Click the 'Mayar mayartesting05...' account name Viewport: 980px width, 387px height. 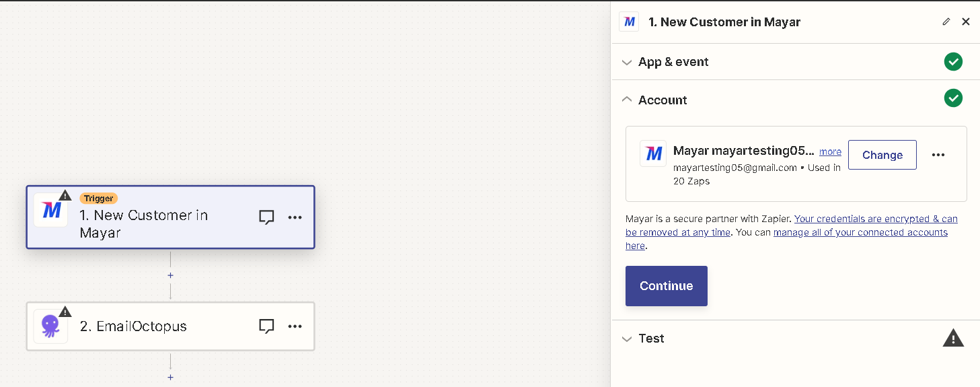[x=744, y=151]
